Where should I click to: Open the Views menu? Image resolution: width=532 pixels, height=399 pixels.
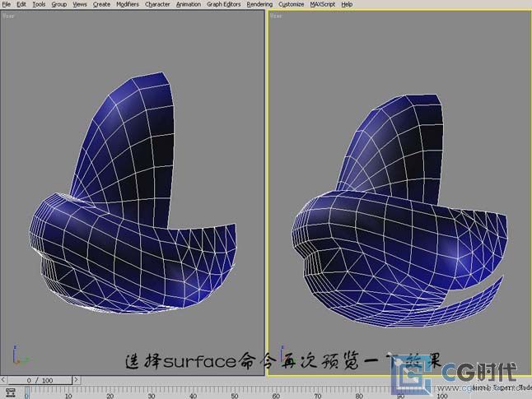[x=80, y=4]
